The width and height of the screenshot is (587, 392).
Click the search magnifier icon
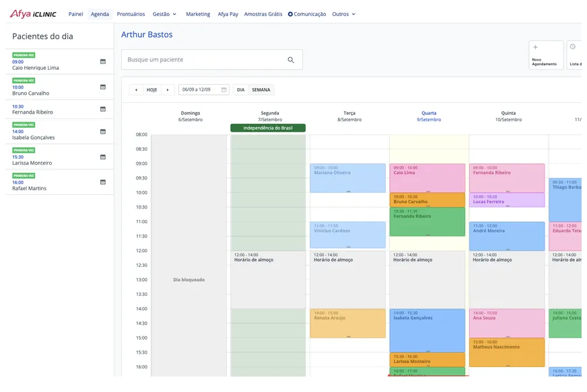click(x=291, y=60)
